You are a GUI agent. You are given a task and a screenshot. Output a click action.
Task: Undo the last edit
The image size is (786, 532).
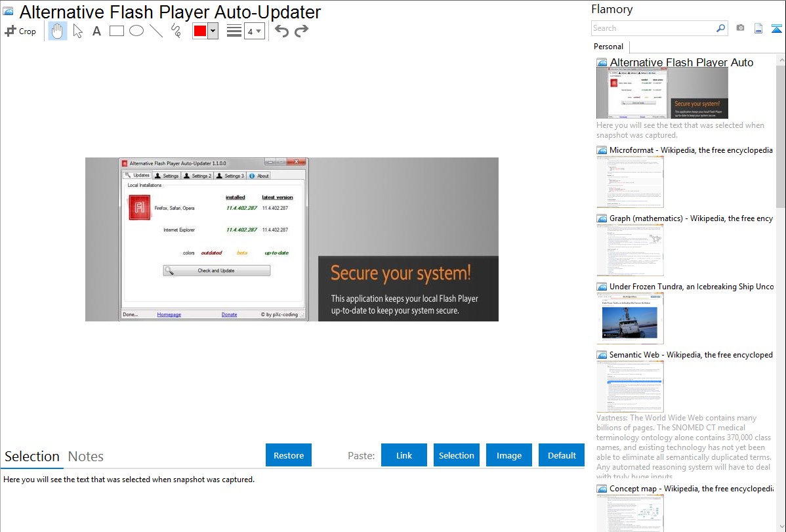point(281,31)
